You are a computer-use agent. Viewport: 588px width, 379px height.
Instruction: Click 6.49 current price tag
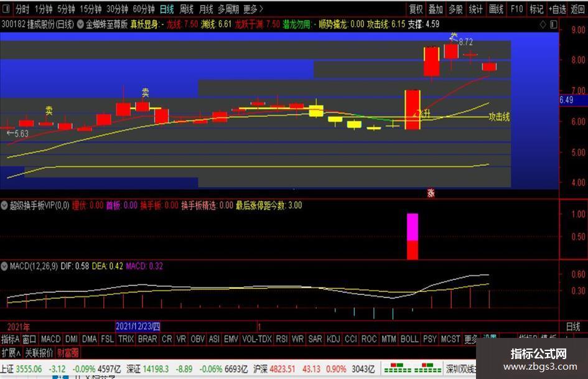coord(566,100)
